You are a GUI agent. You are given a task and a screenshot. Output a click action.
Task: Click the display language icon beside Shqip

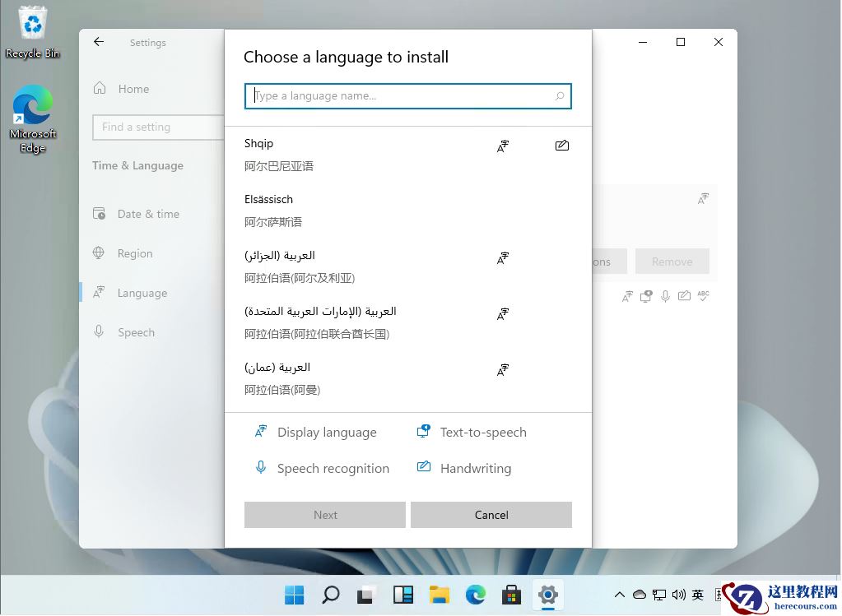point(502,146)
